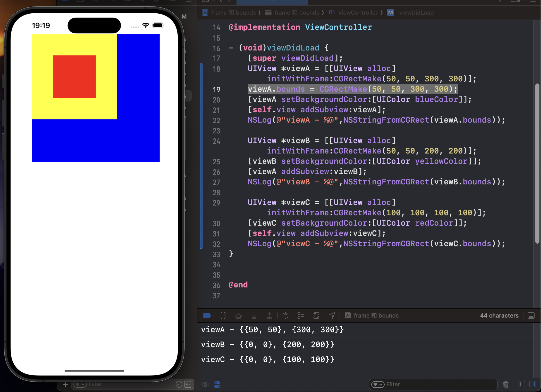Open console filter options dropdown
This screenshot has height=392, width=541.
click(378, 385)
